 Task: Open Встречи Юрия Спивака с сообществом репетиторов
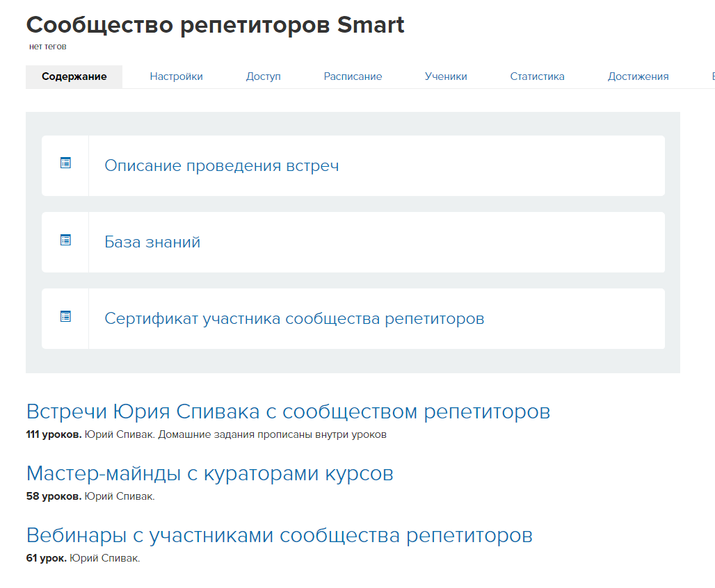[288, 411]
